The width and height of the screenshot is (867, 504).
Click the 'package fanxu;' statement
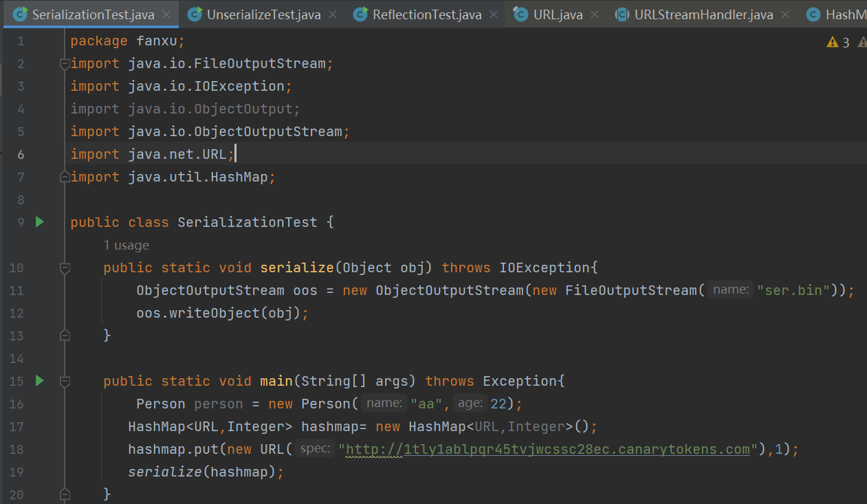128,41
